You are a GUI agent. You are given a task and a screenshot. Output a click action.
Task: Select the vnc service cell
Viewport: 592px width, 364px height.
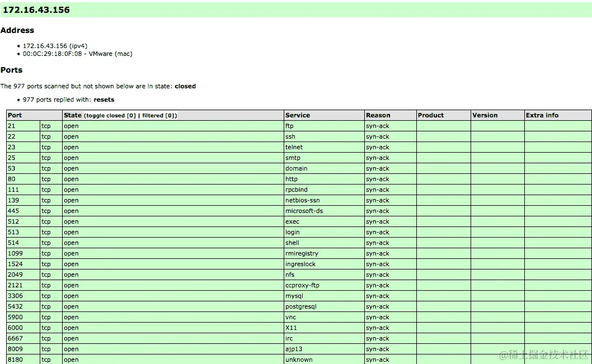pos(323,317)
